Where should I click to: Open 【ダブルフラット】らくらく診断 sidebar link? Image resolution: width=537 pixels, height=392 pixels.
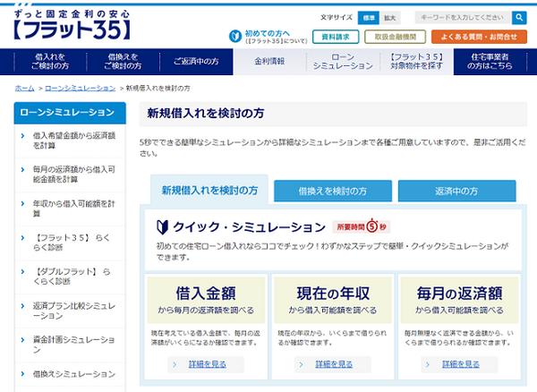pyautogui.click(x=70, y=277)
